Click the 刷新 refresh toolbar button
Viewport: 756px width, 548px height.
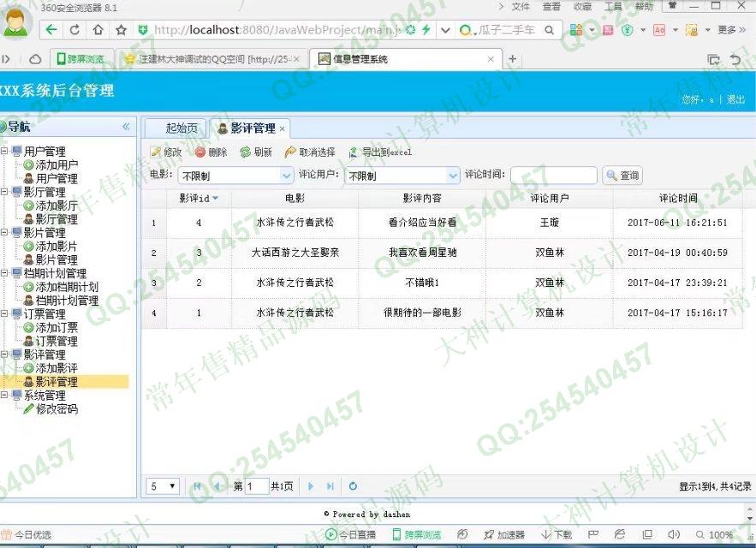(x=257, y=152)
